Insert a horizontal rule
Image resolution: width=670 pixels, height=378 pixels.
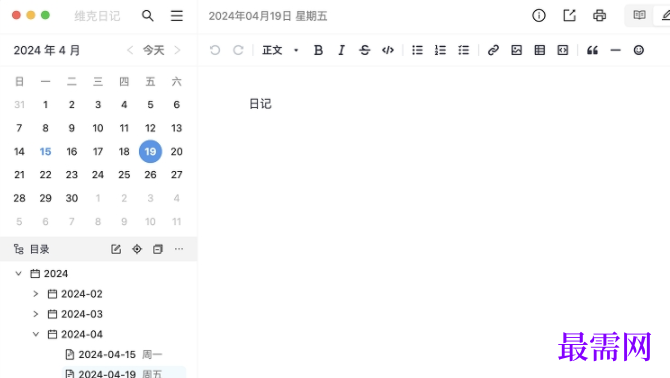click(615, 50)
